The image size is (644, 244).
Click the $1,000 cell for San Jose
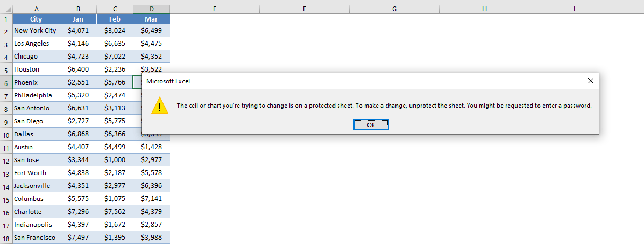115,160
